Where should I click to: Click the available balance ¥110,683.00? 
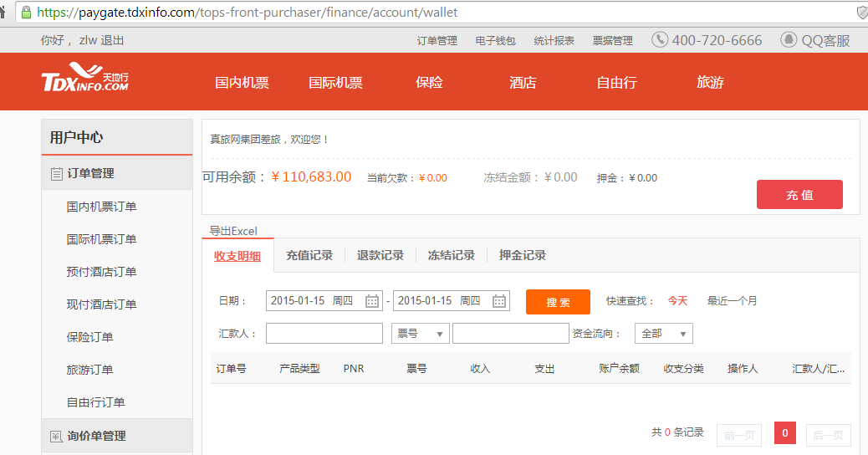[x=311, y=176]
